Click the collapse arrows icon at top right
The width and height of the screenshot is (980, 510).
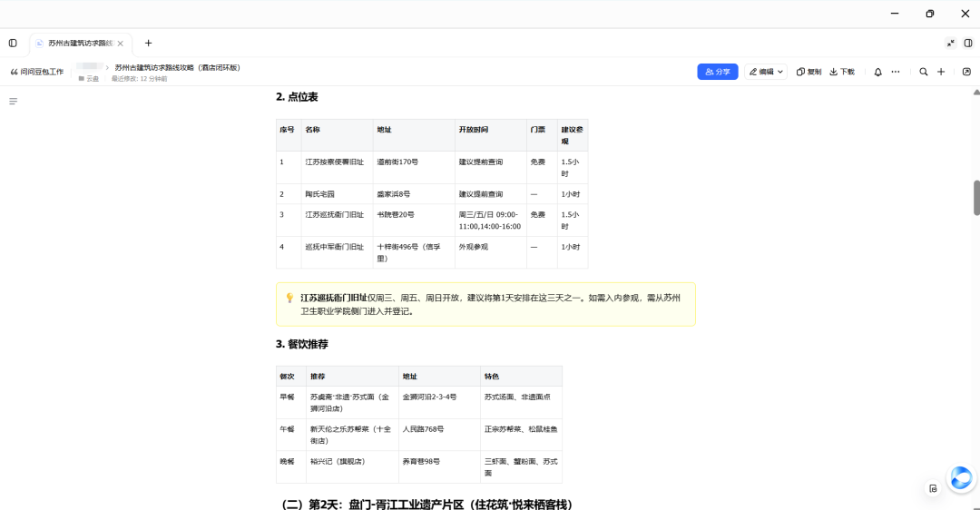point(951,44)
